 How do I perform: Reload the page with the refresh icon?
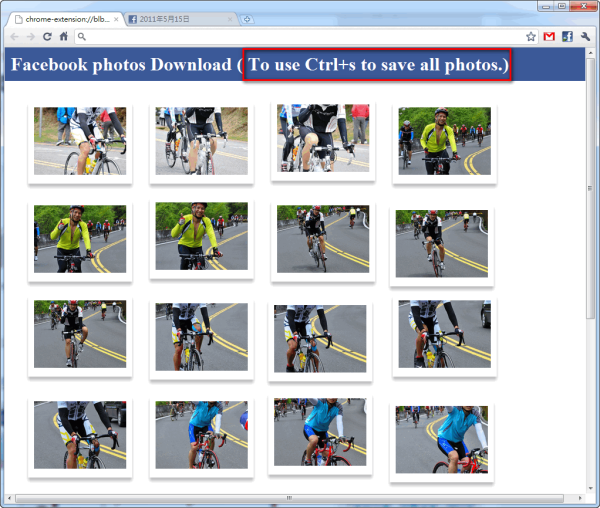point(47,37)
